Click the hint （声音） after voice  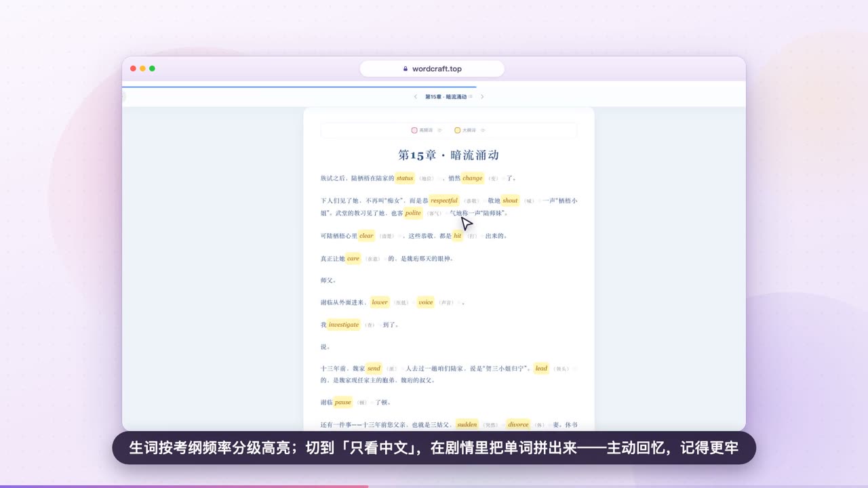[x=446, y=303]
